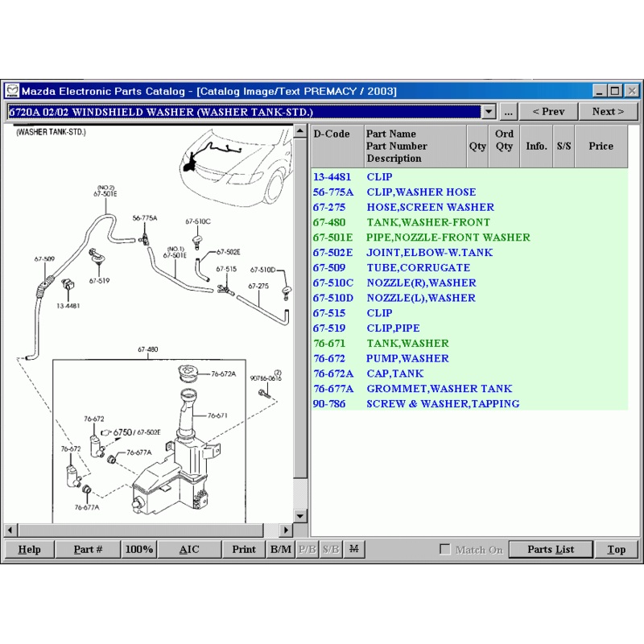644x644 pixels.
Task: Select part row 67-501E PIPE,NOZZLE-FRONT WASHER
Action: coord(469,237)
